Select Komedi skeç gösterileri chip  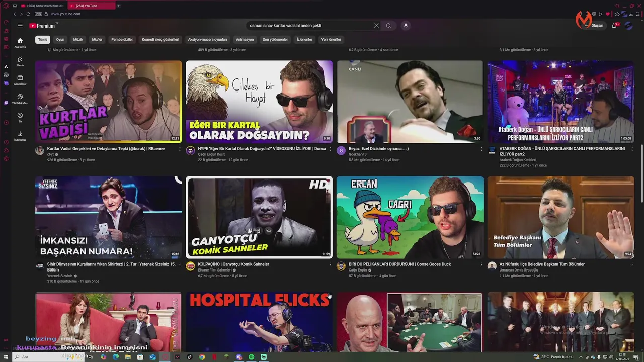tap(160, 40)
